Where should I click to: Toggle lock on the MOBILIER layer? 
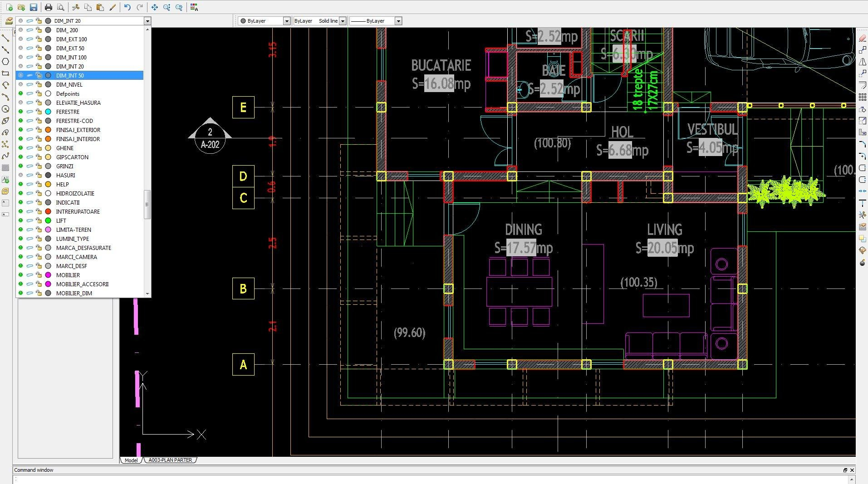point(39,275)
